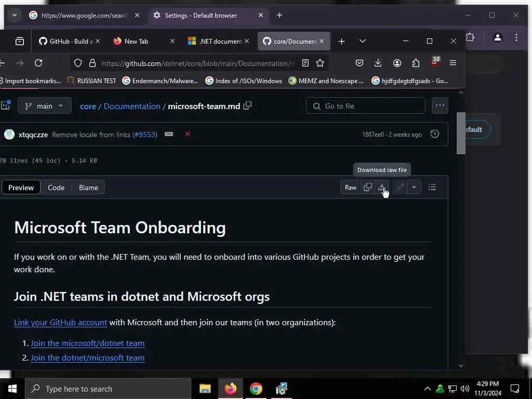532x399 pixels.
Task: Open MEMZ and Noescape bookmark
Action: 326,81
